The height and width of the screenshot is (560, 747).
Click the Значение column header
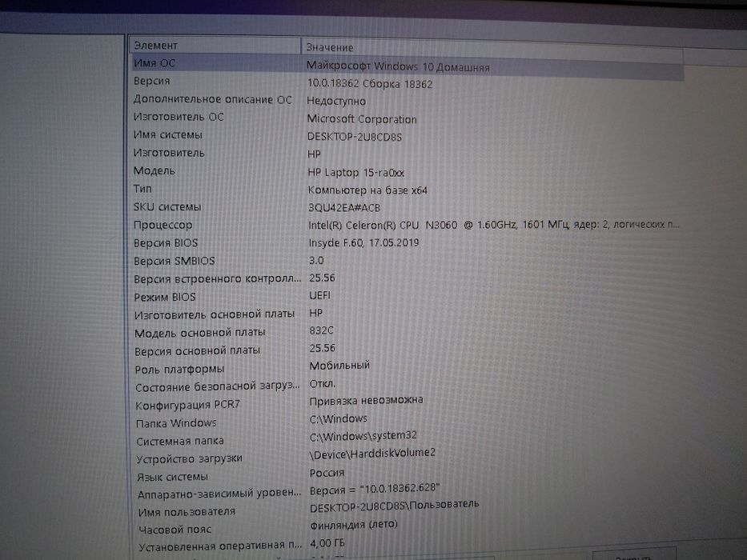tap(492, 50)
